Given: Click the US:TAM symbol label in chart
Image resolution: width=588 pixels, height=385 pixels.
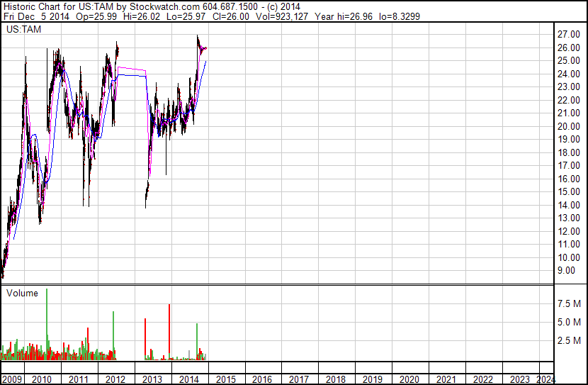Looking at the screenshot, I should coord(23,29).
